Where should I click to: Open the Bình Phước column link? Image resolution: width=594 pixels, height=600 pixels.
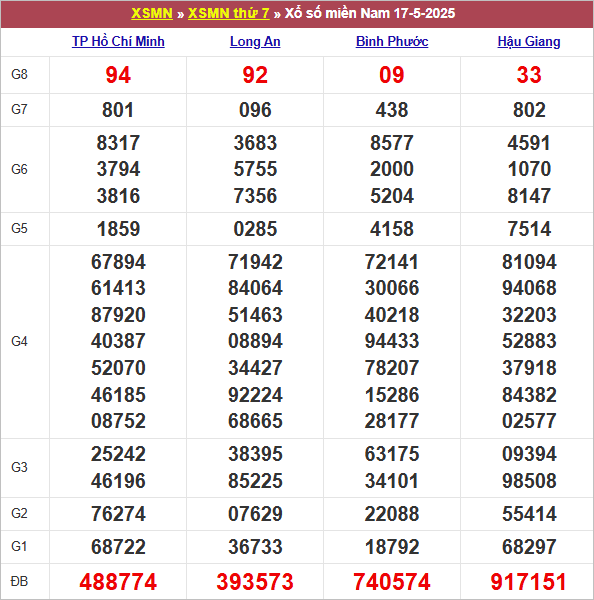pyautogui.click(x=392, y=41)
